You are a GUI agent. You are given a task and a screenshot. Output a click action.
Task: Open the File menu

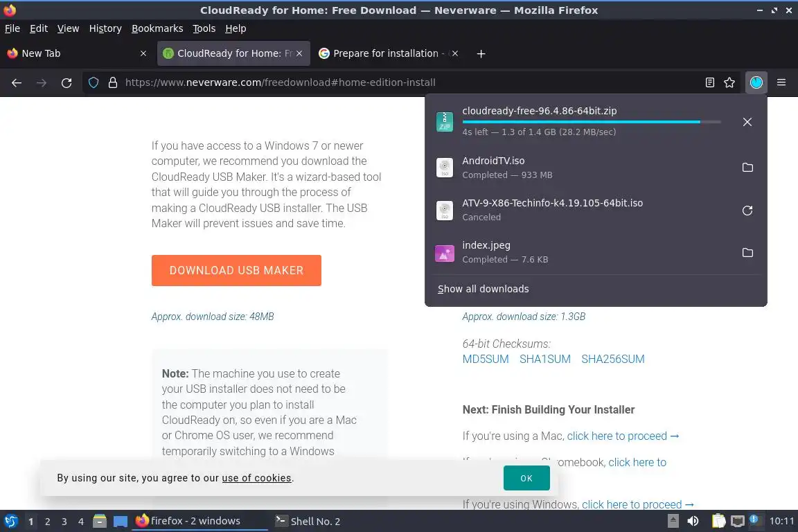click(12, 28)
